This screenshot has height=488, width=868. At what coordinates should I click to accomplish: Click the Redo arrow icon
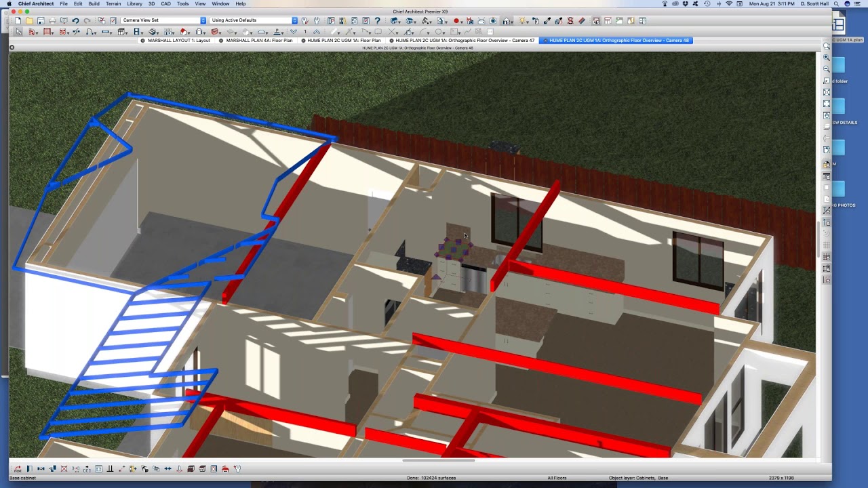pyautogui.click(x=87, y=20)
